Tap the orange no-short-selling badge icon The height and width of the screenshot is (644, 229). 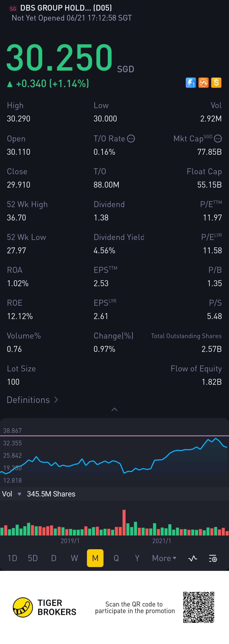point(204,83)
